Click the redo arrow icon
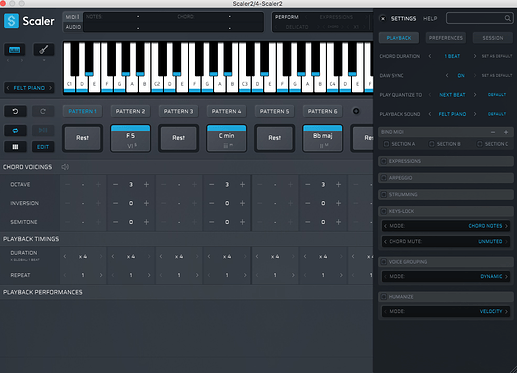 [43, 111]
